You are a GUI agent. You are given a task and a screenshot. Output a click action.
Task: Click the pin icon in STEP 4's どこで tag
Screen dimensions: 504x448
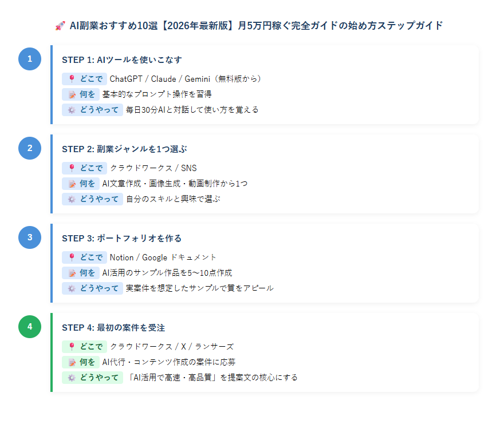72,347
